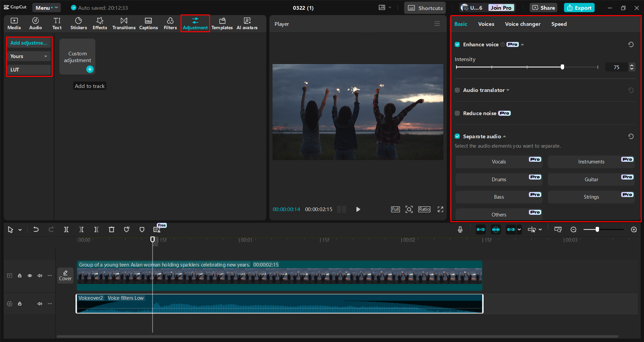Hide the video track with eye icon

(30, 276)
